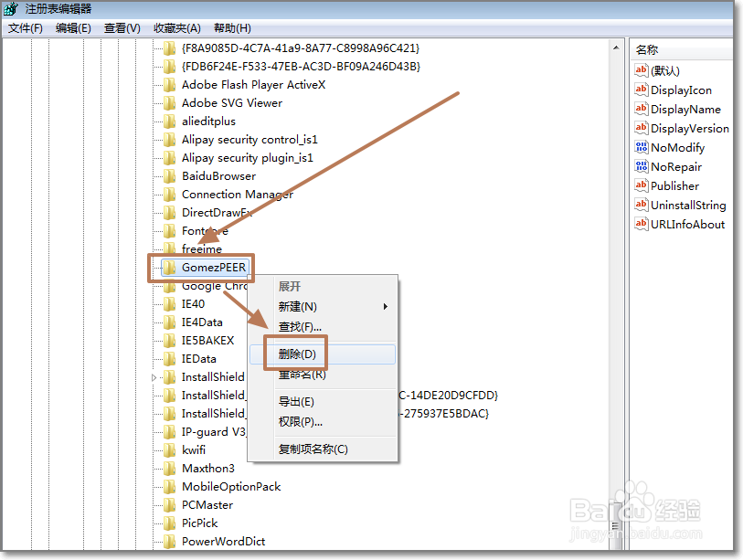Select the Alipay security plugin_is1 key

coord(248,158)
